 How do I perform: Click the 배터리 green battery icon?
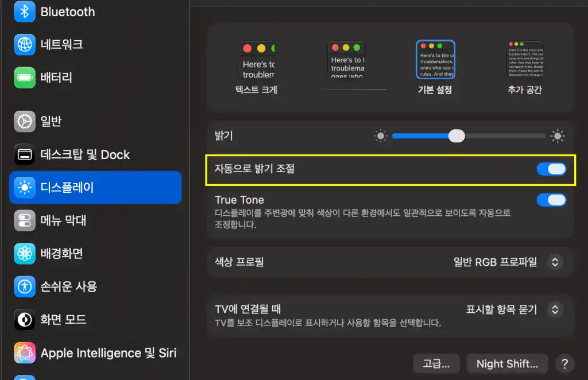click(25, 77)
